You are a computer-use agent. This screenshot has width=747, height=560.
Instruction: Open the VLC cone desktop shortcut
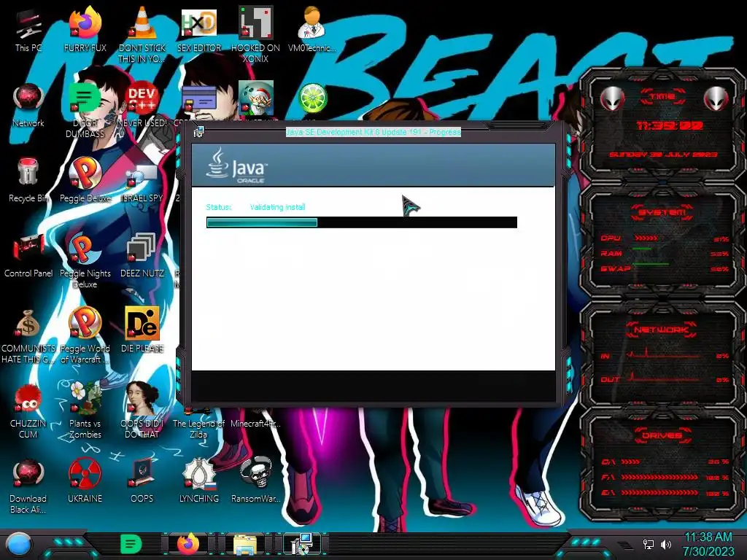point(142,23)
